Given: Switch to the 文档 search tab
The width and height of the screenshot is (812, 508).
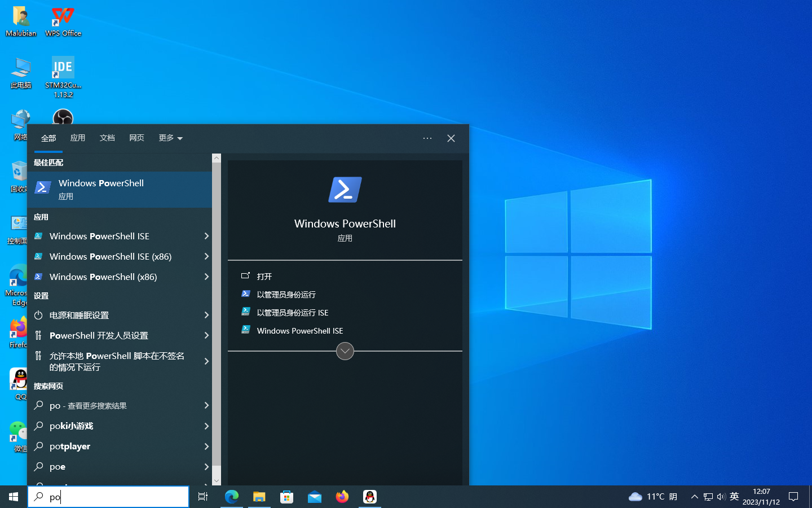Looking at the screenshot, I should 107,138.
